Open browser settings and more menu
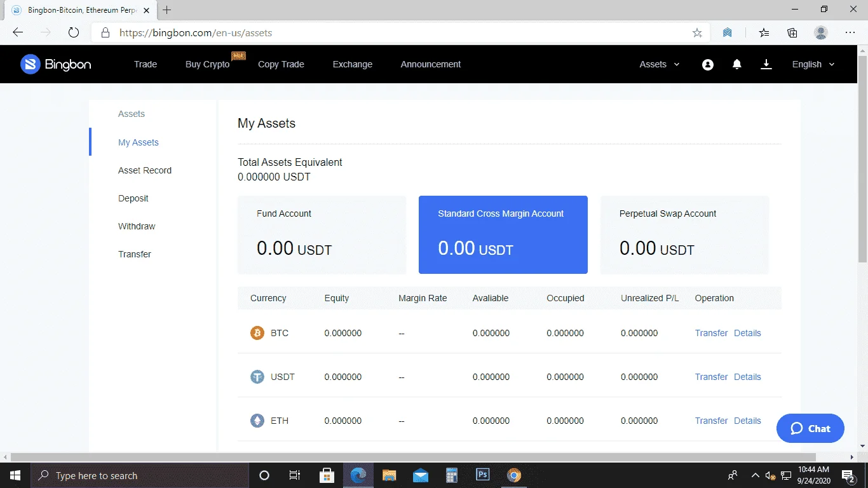The height and width of the screenshot is (488, 868). pyautogui.click(x=850, y=33)
